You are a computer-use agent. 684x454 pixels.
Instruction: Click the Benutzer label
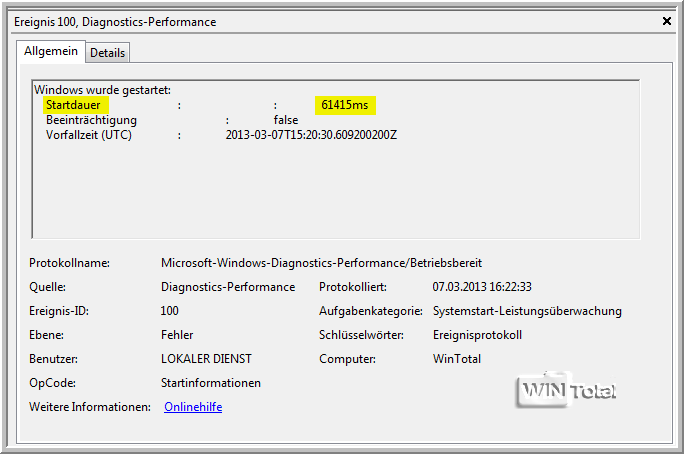point(53,359)
